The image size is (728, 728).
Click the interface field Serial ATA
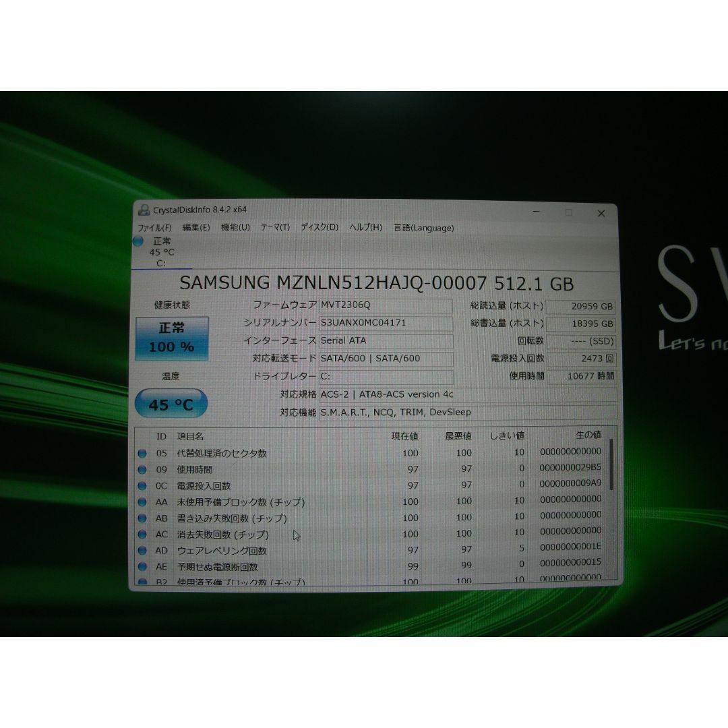[386, 340]
